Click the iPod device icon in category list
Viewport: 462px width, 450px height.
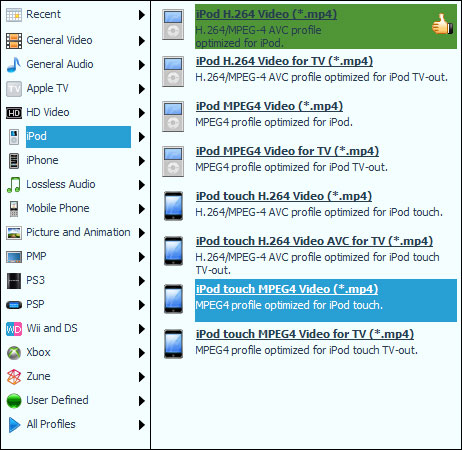pos(14,137)
